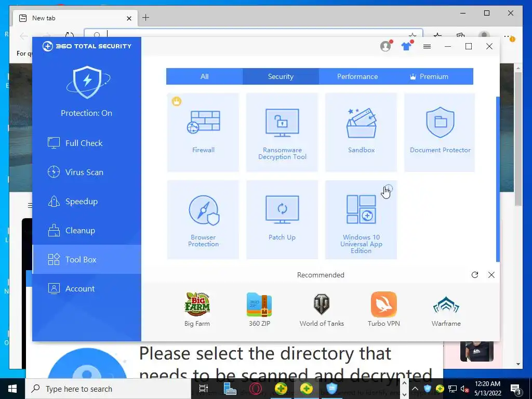Open Browser Protection tool
Image resolution: width=532 pixels, height=399 pixels.
(203, 220)
